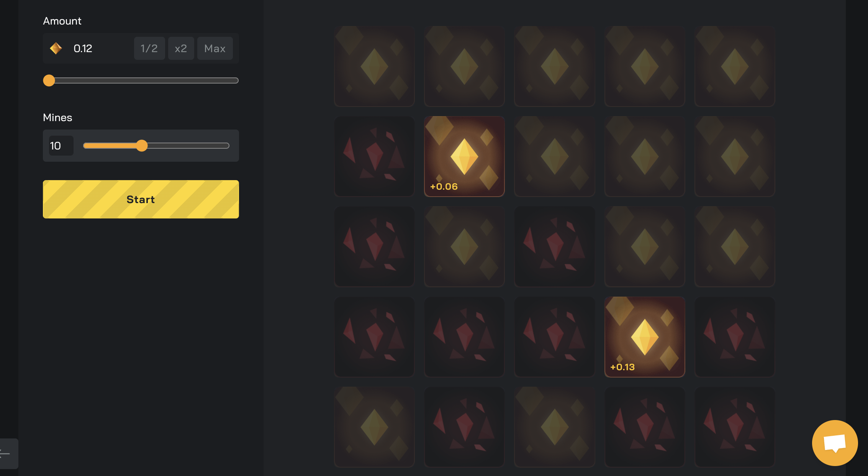This screenshot has height=476, width=868.
Task: Double the bet with the x2 button
Action: click(x=181, y=48)
